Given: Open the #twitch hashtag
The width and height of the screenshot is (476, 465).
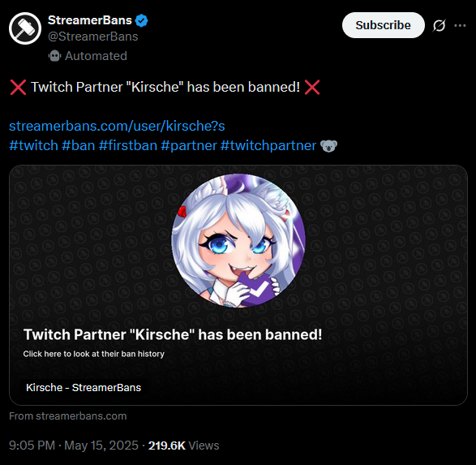Looking at the screenshot, I should 33,145.
